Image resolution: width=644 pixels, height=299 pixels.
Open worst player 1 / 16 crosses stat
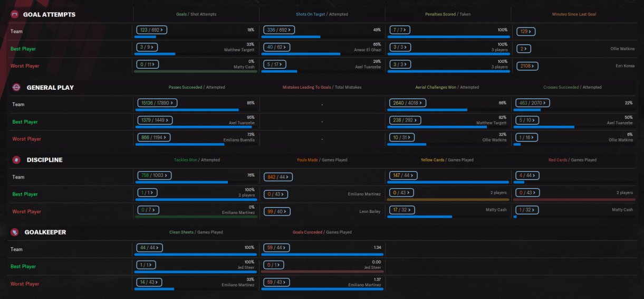point(527,137)
